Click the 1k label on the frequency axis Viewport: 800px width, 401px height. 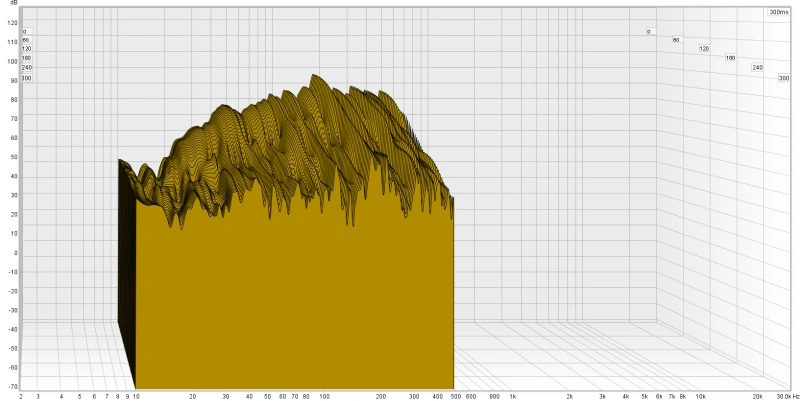pyautogui.click(x=515, y=396)
